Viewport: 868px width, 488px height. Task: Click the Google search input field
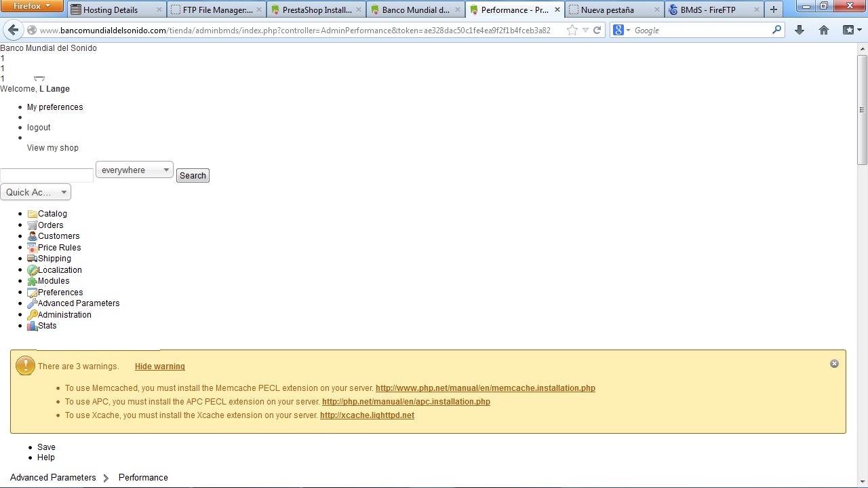[x=702, y=30]
